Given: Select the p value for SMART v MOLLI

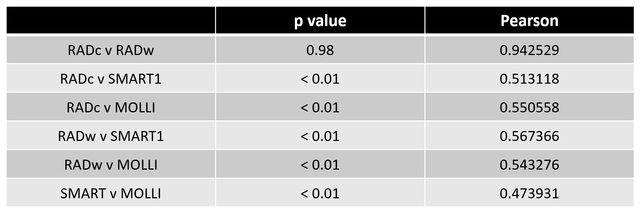Looking at the screenshot, I should pyautogui.click(x=320, y=194).
